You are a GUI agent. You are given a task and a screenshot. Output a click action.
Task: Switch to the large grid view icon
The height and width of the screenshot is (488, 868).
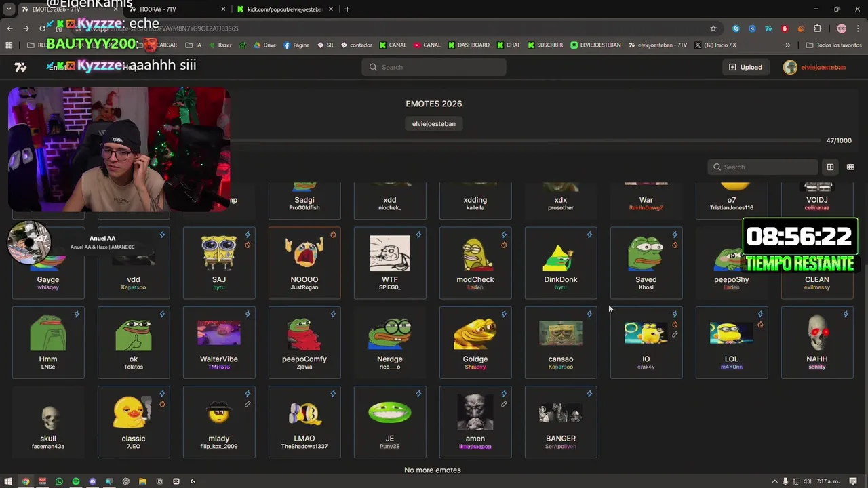tap(830, 167)
